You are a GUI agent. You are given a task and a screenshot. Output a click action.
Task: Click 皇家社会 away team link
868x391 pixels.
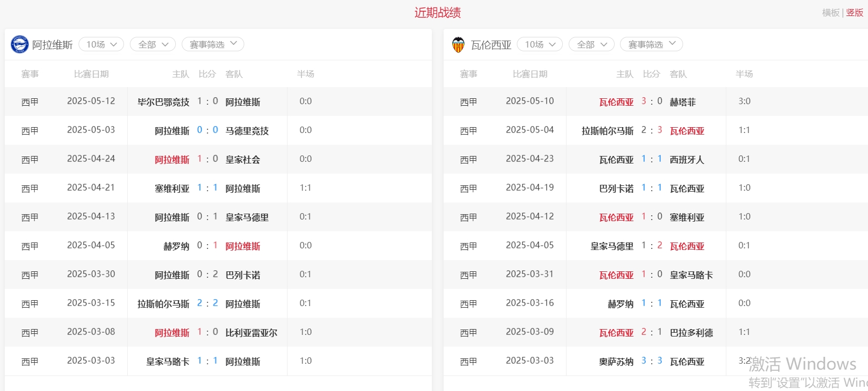243,160
